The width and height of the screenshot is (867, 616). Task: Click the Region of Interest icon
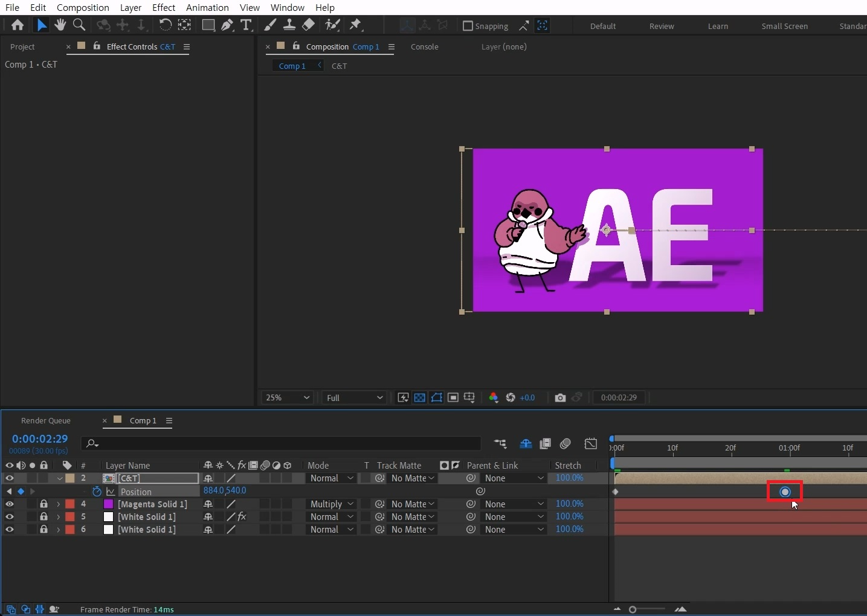pyautogui.click(x=453, y=397)
